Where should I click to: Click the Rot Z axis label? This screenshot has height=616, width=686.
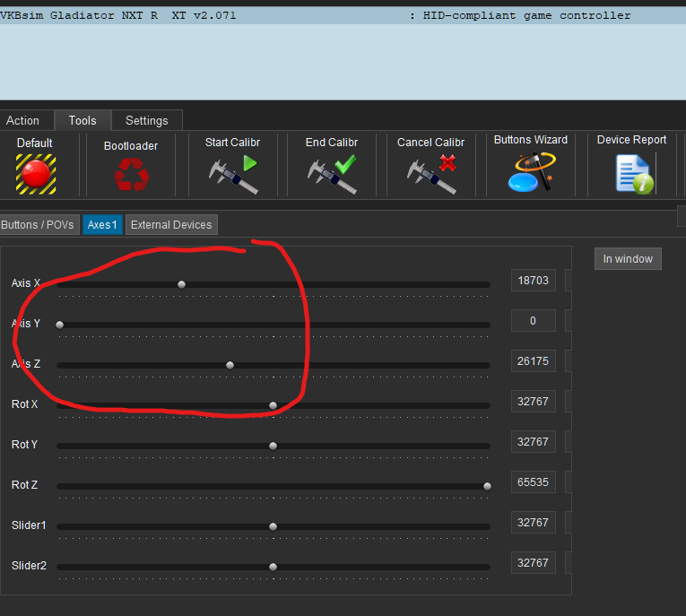(24, 485)
